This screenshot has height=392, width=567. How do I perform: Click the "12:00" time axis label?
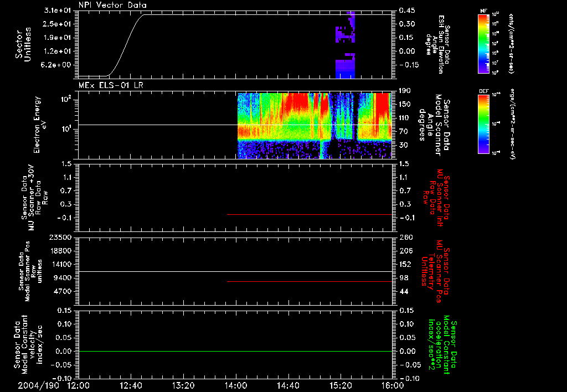point(79,385)
